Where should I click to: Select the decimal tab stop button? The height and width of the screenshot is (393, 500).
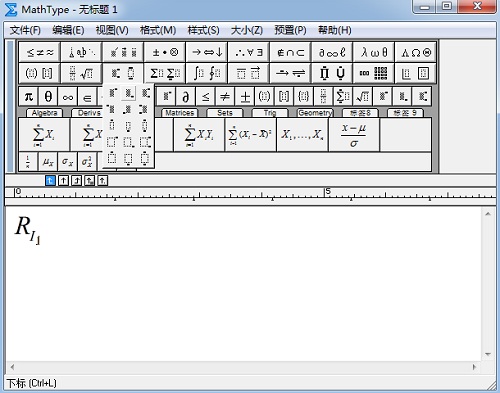[x=102, y=181]
